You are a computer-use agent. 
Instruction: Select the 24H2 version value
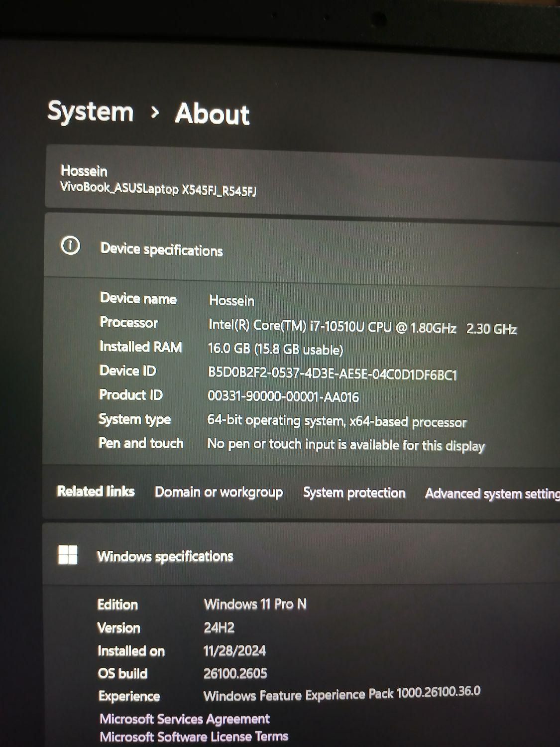[x=219, y=627]
